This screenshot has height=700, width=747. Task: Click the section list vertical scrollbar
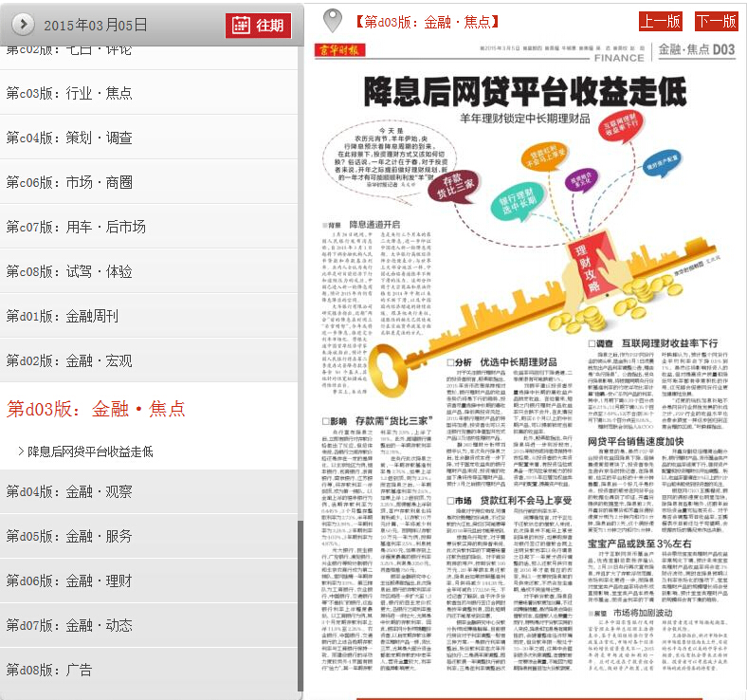pos(301,605)
